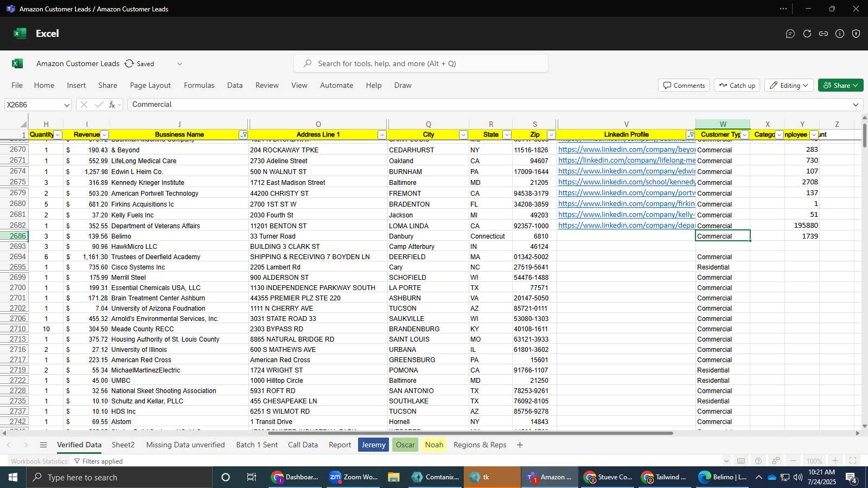Switch to Belimo Edge window in taskbar
Screen dimensions: 868x488
click(x=723, y=477)
